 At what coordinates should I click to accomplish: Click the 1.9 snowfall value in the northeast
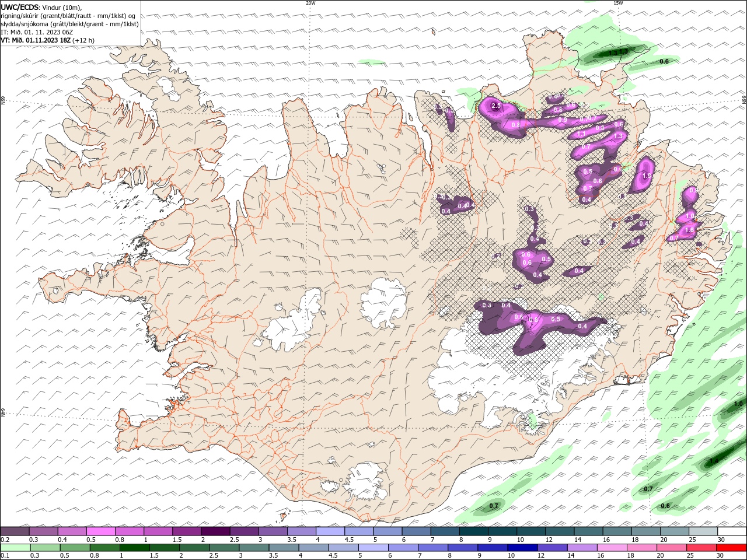tap(647, 176)
